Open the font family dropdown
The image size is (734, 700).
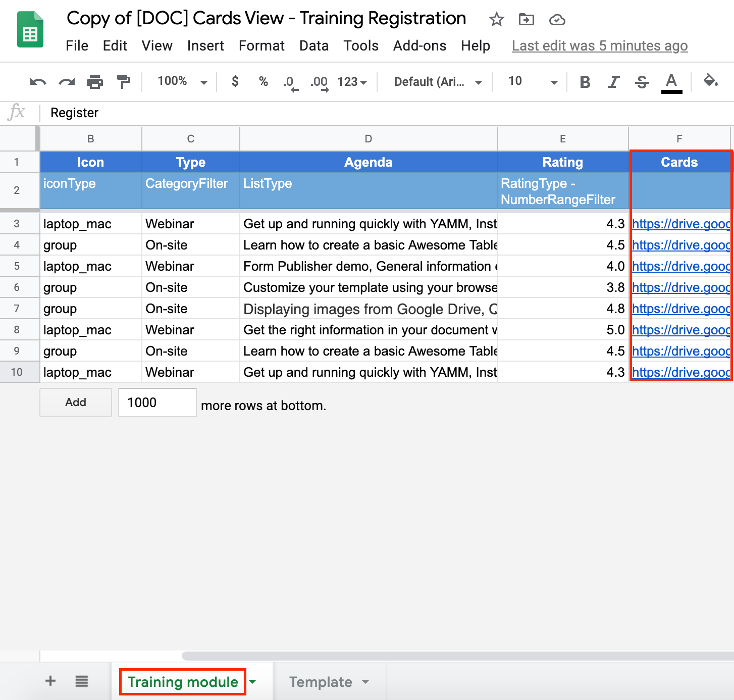pos(438,82)
